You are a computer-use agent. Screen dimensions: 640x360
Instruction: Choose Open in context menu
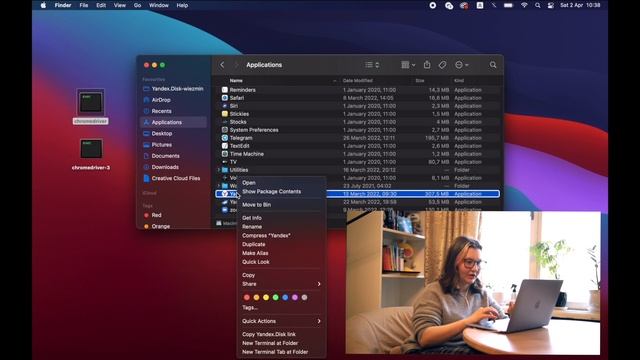coord(281,183)
